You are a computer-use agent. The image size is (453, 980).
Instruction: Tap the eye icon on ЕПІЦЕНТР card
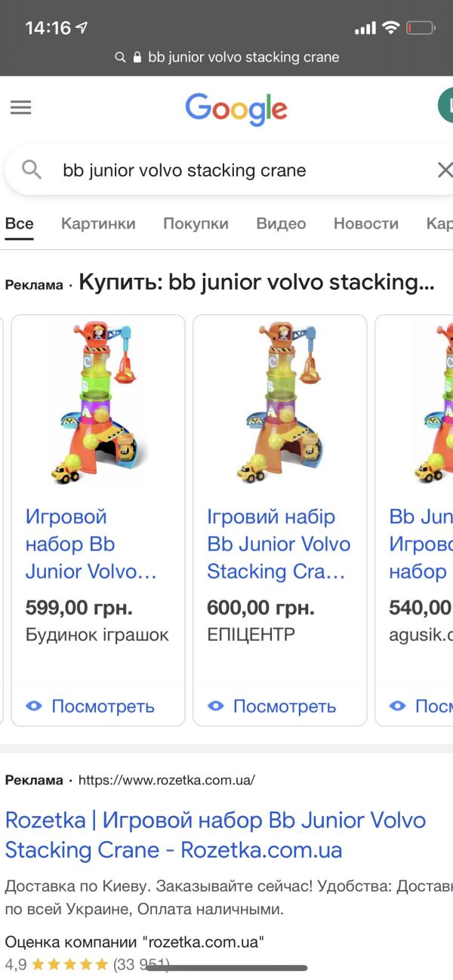click(216, 706)
